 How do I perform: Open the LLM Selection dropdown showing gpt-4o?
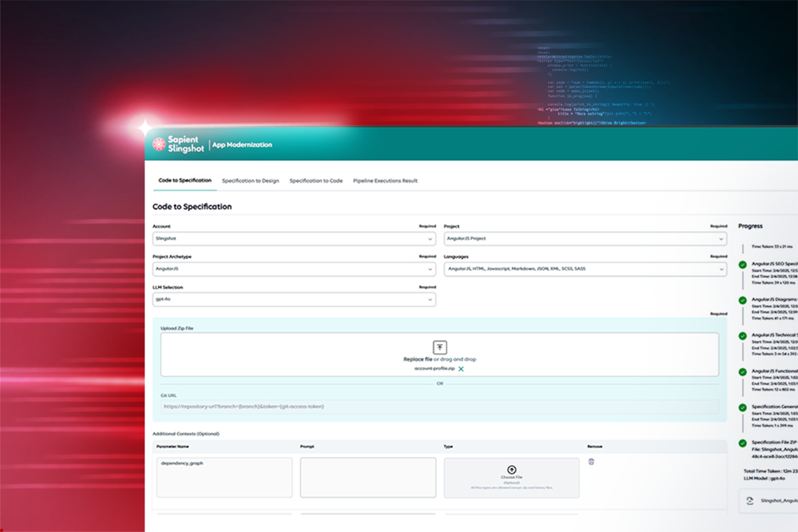294,300
